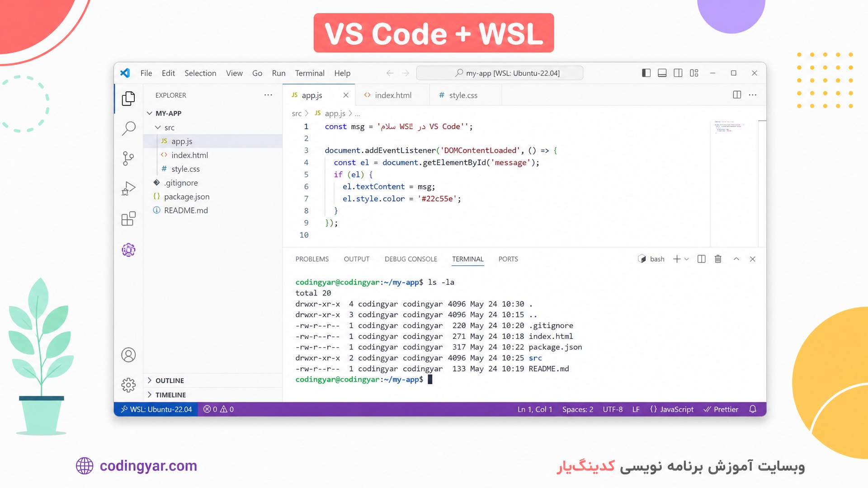Open the Manage gear icon

click(128, 385)
